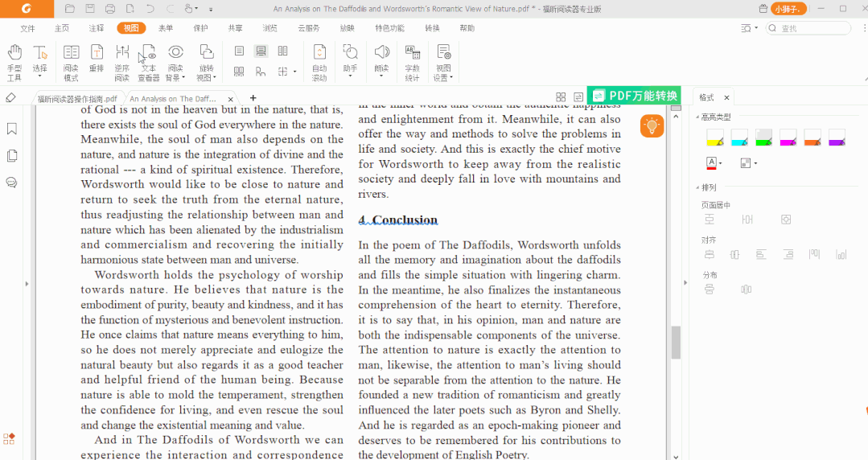Switch to 福昕阅读器操作指南.pdf document tab
Viewport: 868px width, 460px height.
[77, 99]
